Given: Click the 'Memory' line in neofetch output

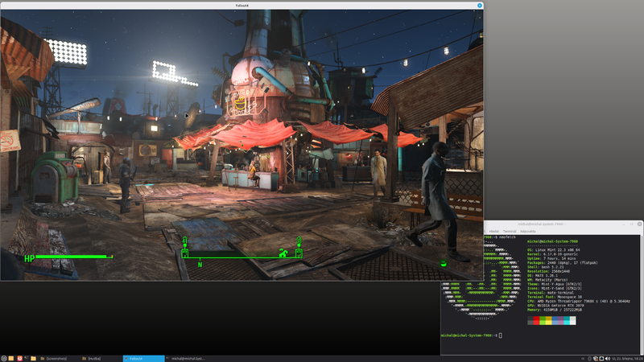Looking at the screenshot, I should (x=555, y=310).
